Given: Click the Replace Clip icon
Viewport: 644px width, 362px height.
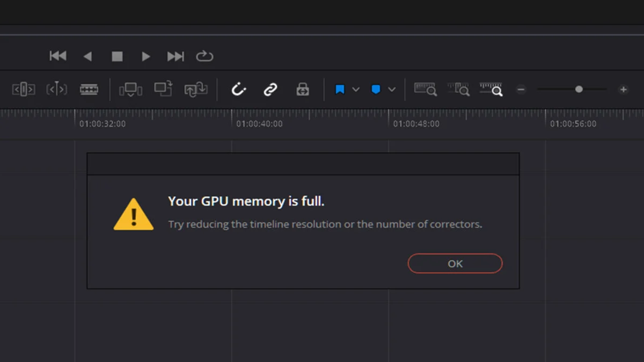Looking at the screenshot, I should coord(196,90).
